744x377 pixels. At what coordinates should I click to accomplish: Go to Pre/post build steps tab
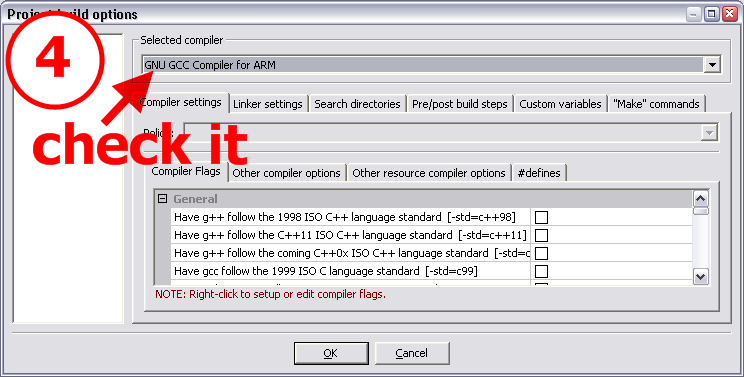point(460,104)
